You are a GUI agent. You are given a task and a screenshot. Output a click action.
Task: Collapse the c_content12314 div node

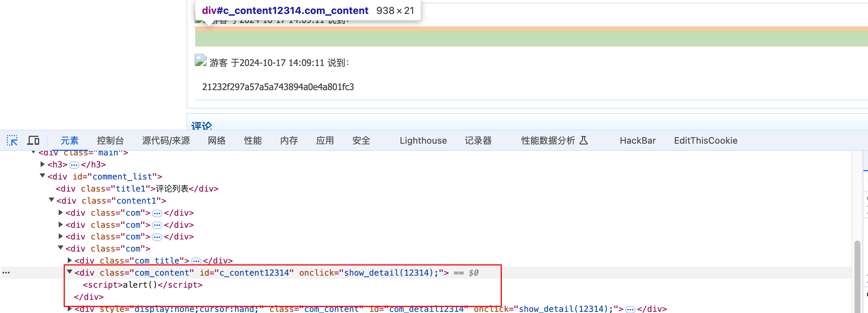[x=70, y=272]
